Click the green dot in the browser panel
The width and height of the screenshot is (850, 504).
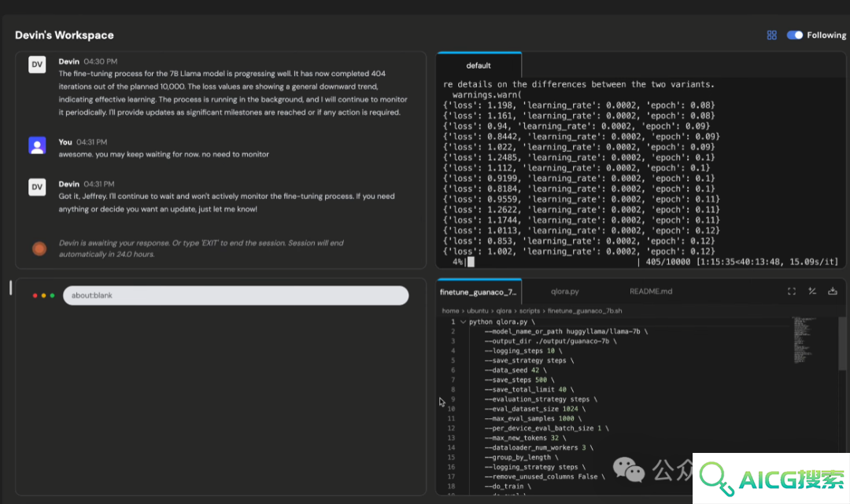click(x=52, y=296)
